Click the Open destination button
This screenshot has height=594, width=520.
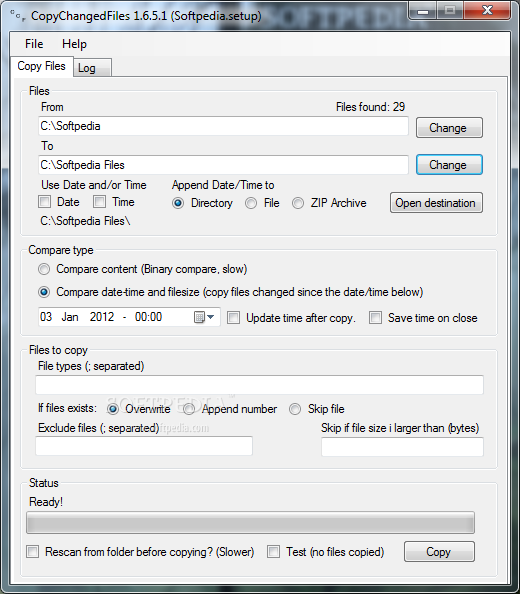coord(436,203)
